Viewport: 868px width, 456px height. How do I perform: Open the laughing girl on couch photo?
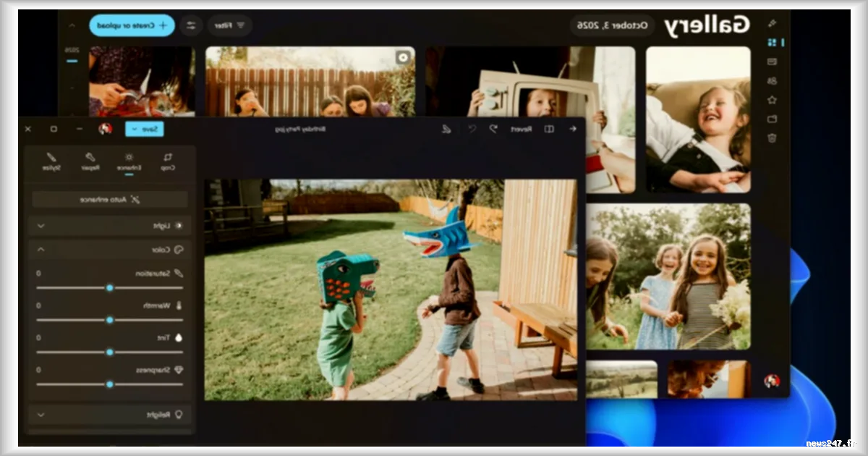pos(698,119)
